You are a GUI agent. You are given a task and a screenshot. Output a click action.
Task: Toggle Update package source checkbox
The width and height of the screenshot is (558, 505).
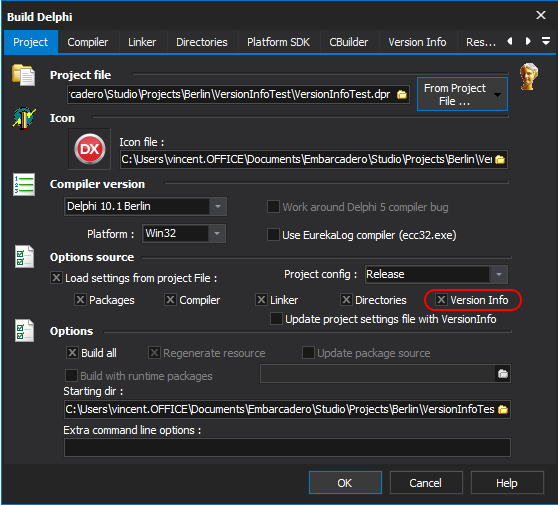308,353
